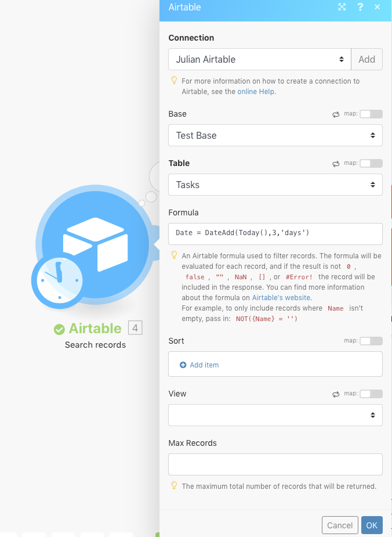This screenshot has height=537, width=392.
Task: Click the refresh icon next to Table
Action: (x=336, y=164)
